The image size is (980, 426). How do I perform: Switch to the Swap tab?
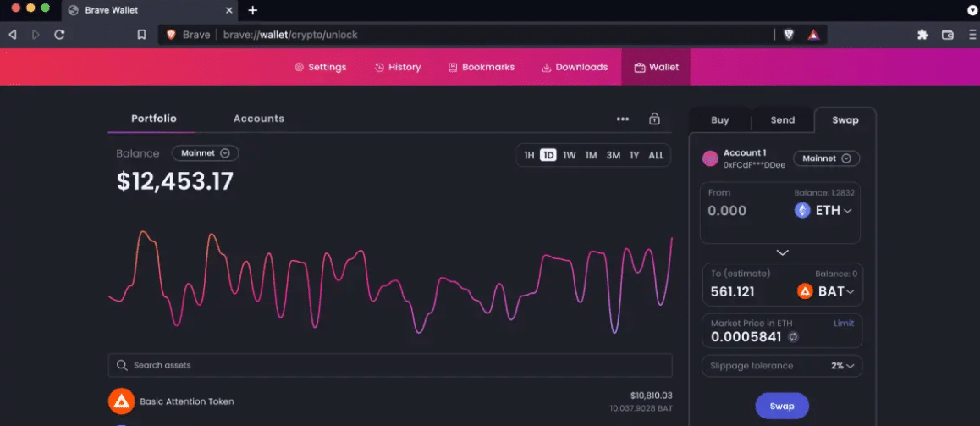[845, 120]
